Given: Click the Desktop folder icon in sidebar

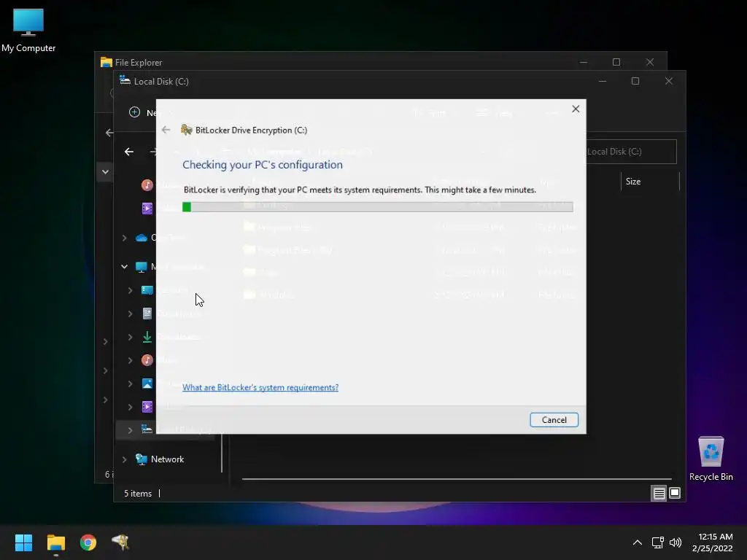Looking at the screenshot, I should [147, 290].
